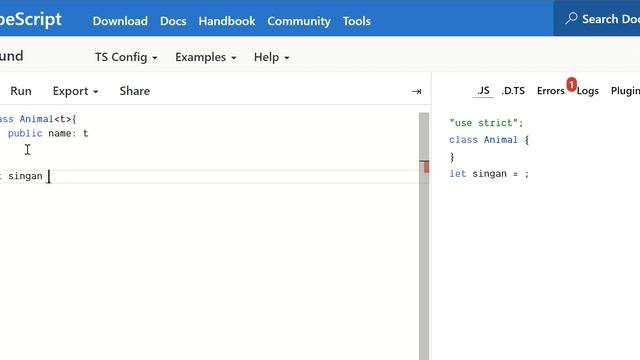Click the 'singan' text in editor
Image resolution: width=640 pixels, height=360 pixels.
(25, 176)
